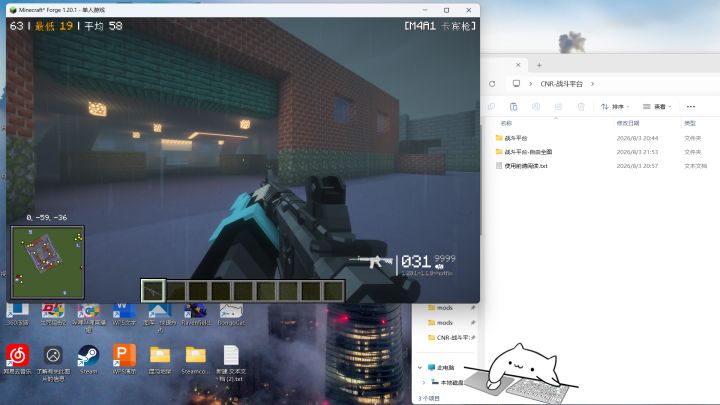Open the Steamco... desktop folder
720x405 pixels.
[196, 360]
